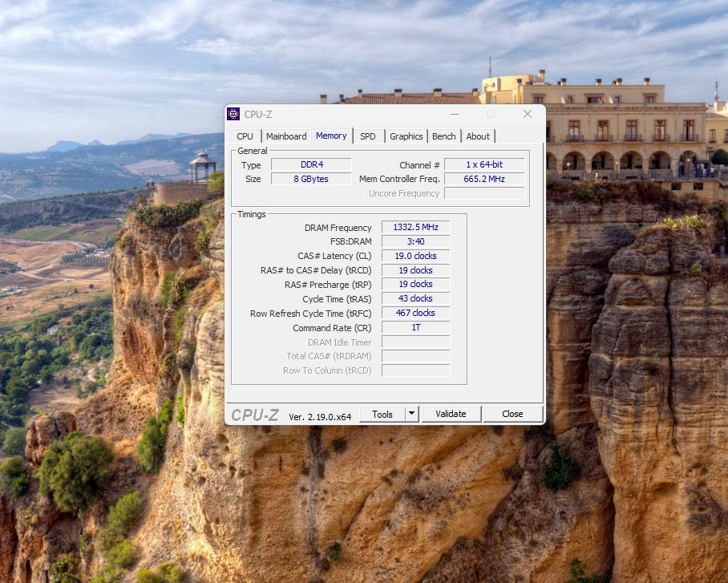Click the DDR4 memory type value
728x583 pixels.
click(312, 164)
